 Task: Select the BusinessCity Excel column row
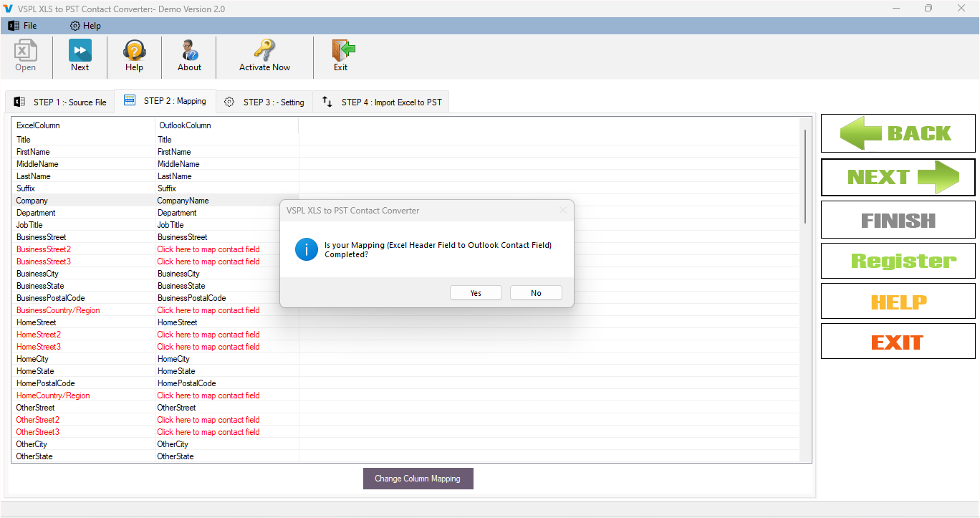(x=36, y=274)
